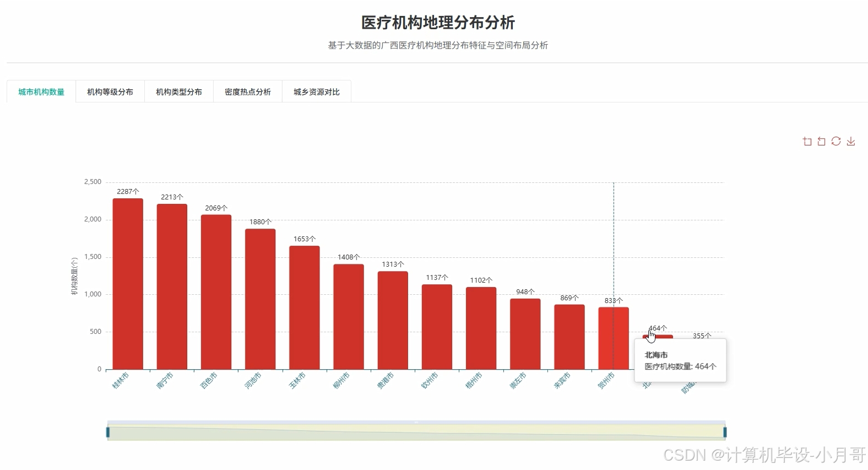Screen dimensions: 868x470
Task: Click the 桂林市 bar
Action: tap(128, 284)
